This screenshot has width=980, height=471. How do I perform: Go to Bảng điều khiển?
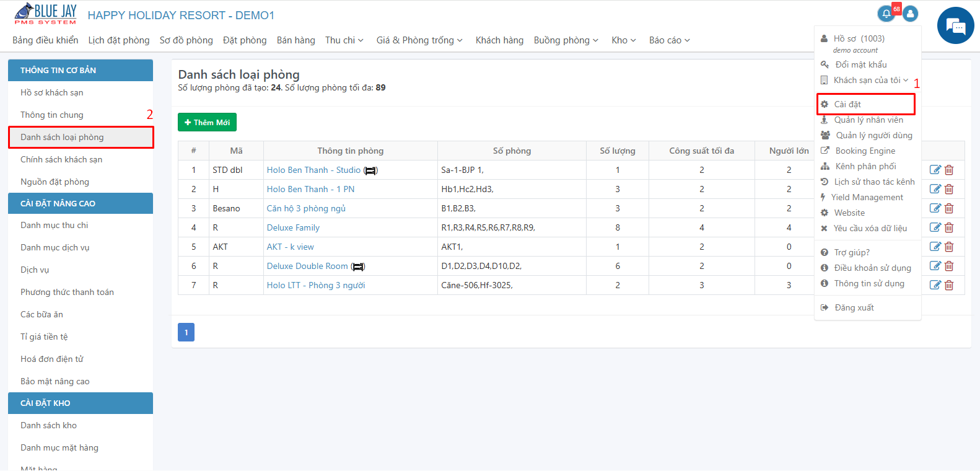(45, 40)
